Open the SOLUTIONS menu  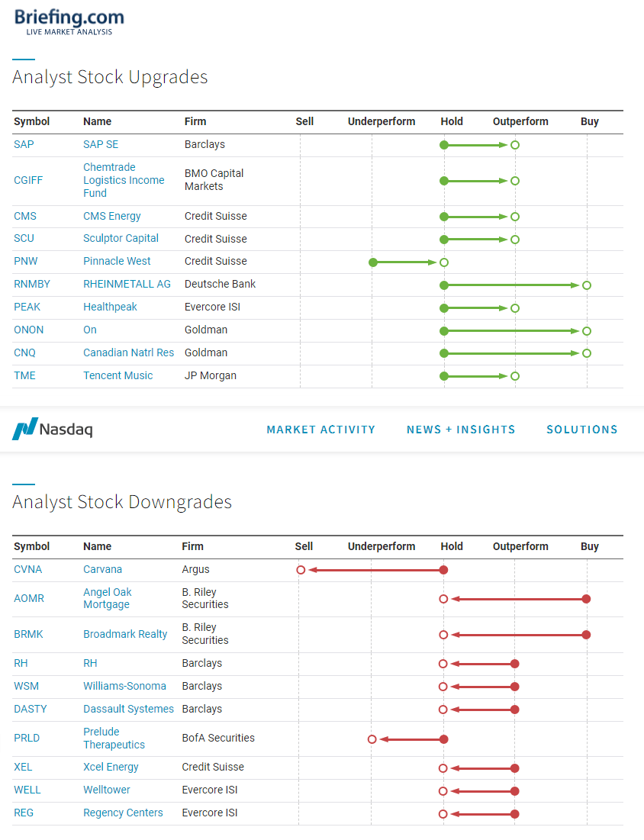[582, 430]
